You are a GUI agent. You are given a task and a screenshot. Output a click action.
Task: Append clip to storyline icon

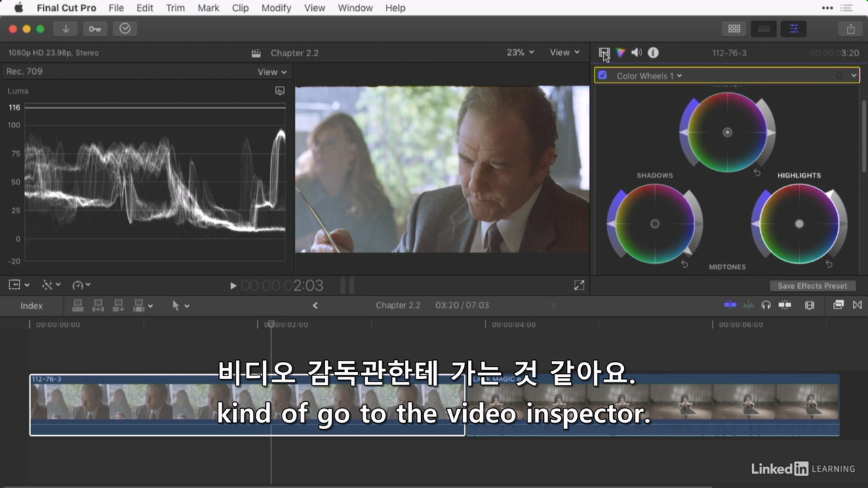click(x=118, y=306)
